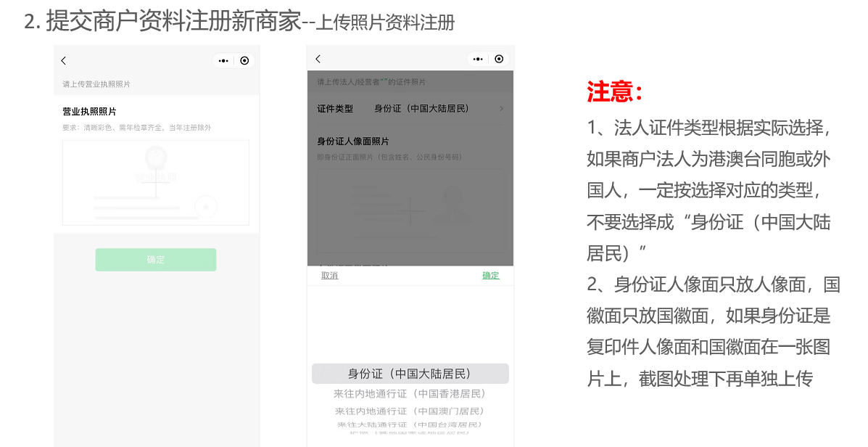
Task: Tap back arrow on ID document upload screen
Action: point(318,59)
